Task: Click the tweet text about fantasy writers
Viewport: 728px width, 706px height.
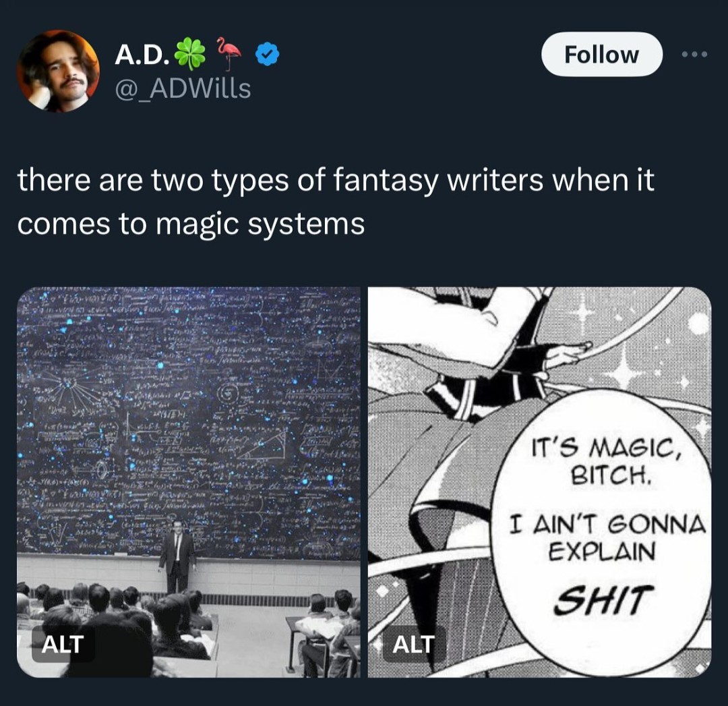Action: point(336,202)
